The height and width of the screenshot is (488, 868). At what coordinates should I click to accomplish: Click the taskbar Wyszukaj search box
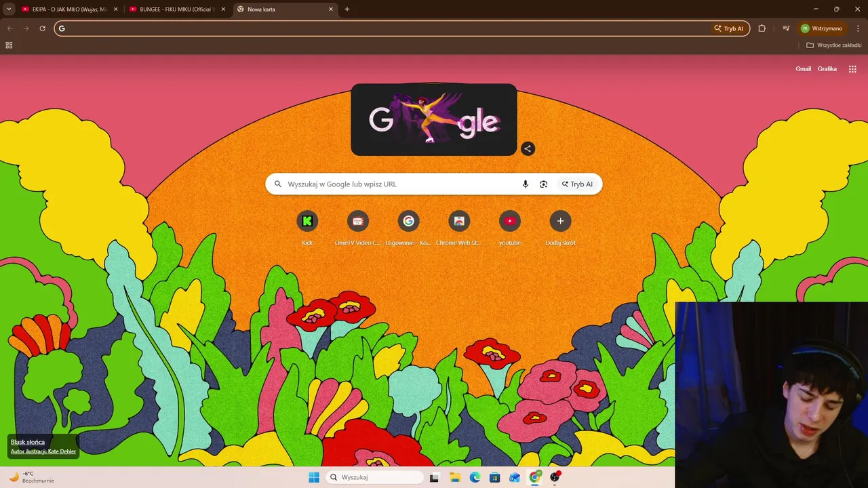click(x=375, y=477)
